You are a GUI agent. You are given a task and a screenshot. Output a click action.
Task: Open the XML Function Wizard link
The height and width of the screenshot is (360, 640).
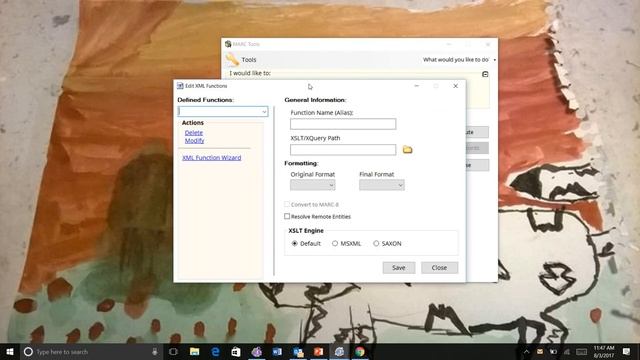click(x=211, y=158)
